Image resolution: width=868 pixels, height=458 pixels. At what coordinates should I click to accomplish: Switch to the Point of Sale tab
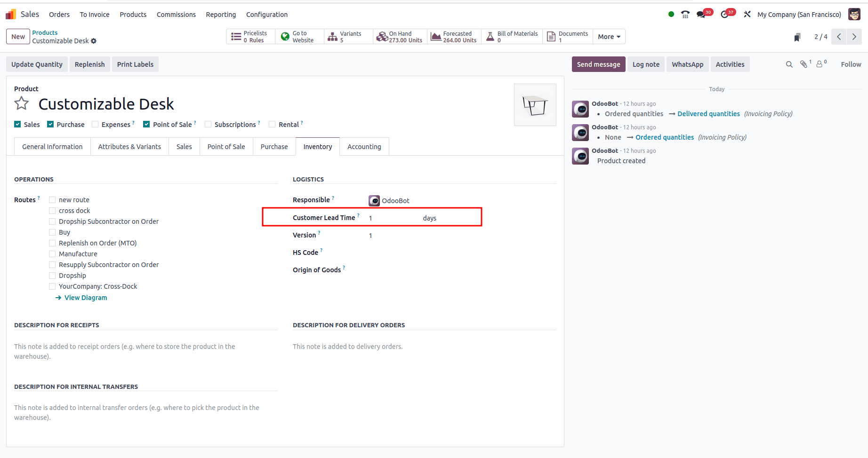(226, 147)
